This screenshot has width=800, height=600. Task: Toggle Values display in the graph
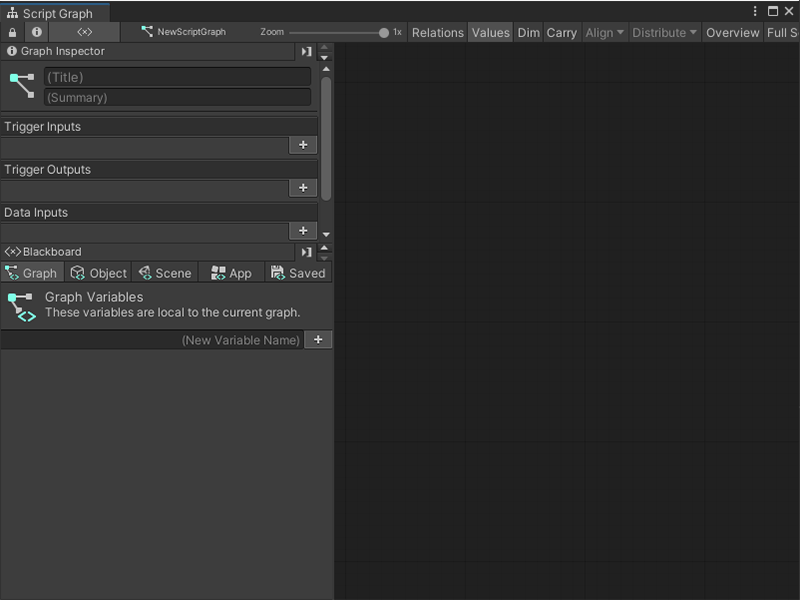(x=490, y=32)
